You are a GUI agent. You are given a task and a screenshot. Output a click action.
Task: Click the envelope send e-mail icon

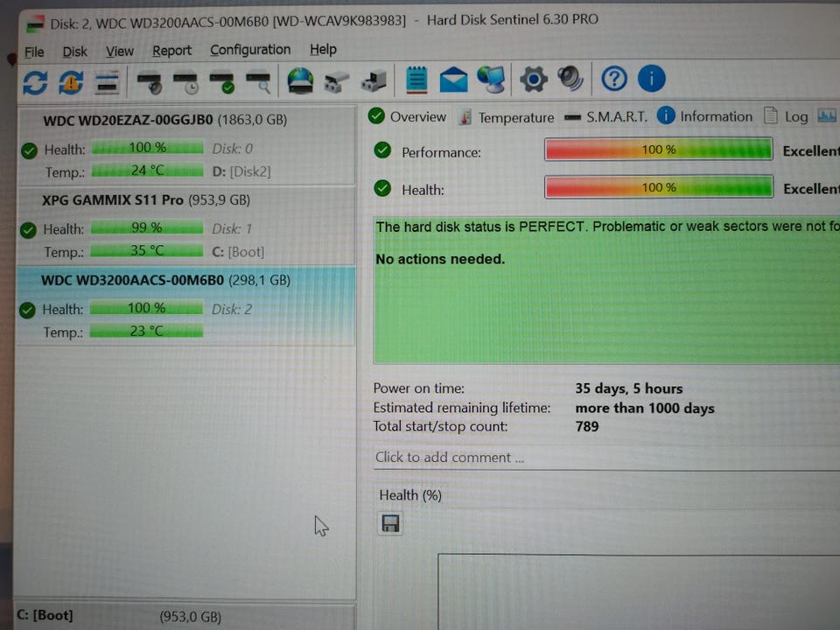pos(453,80)
